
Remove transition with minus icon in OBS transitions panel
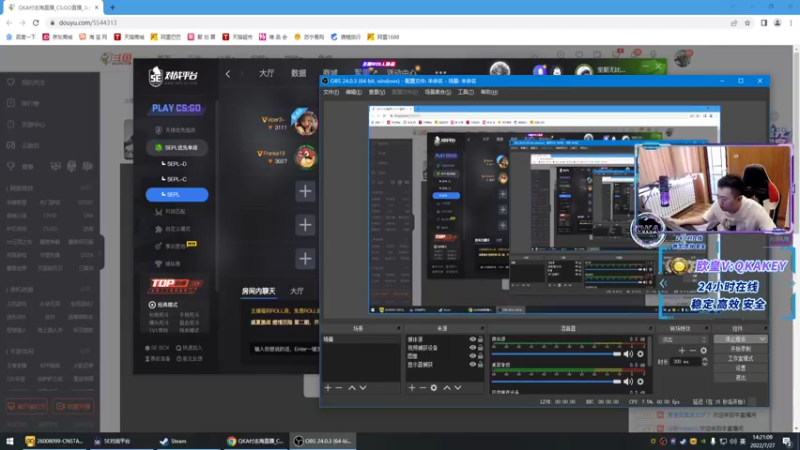coord(692,351)
